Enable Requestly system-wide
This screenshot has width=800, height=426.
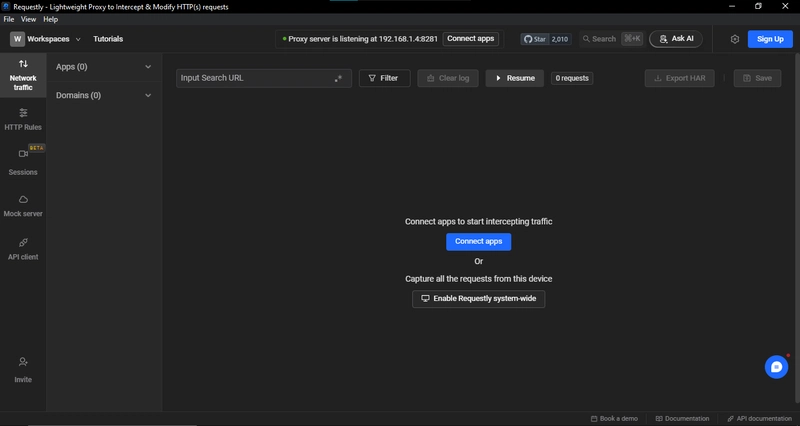click(x=479, y=299)
